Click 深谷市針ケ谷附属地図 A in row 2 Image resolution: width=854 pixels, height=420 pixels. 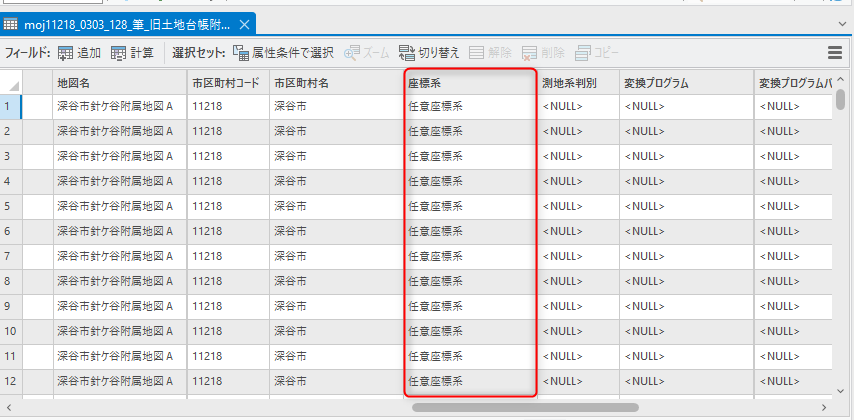point(120,132)
